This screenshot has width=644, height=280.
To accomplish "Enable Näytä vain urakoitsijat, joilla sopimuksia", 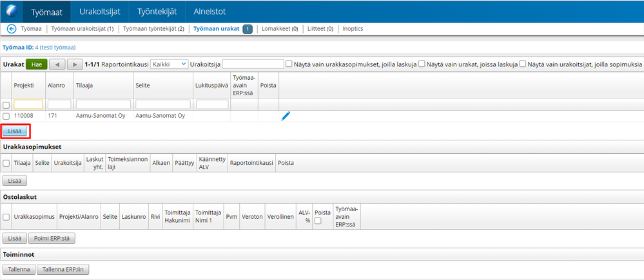I will [523, 64].
